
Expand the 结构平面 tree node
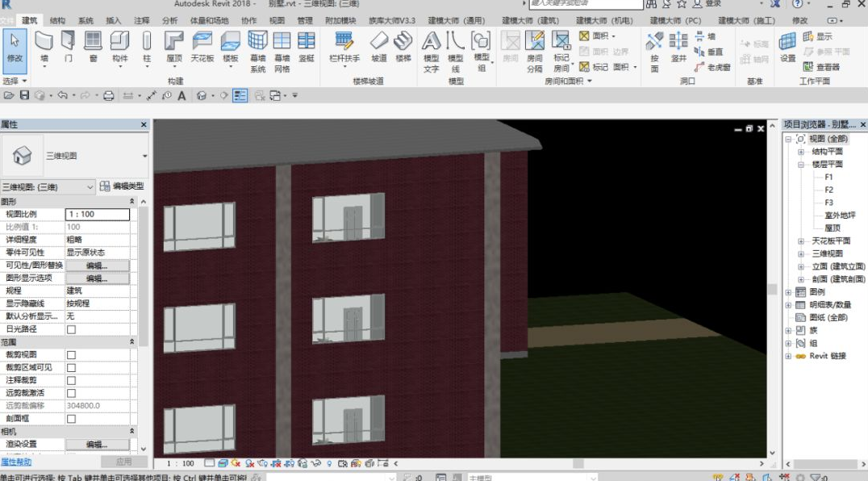800,152
